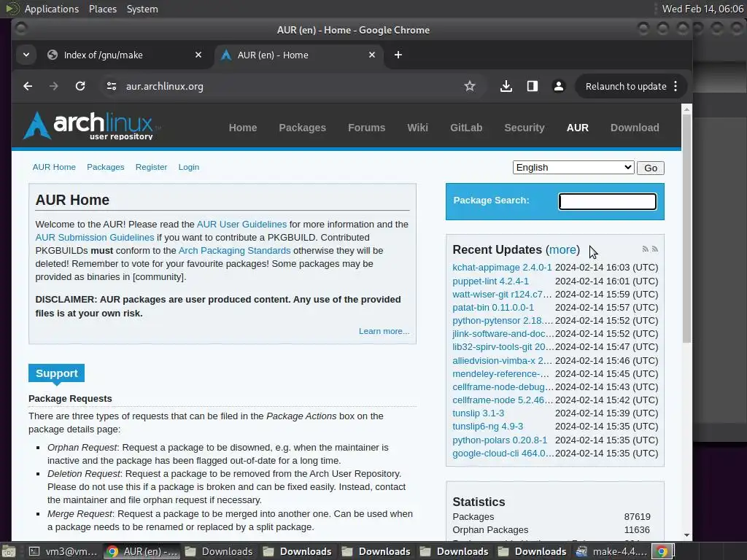Open Packages in top navigation bar
Viewport: 747px width, 560px height.
303,128
